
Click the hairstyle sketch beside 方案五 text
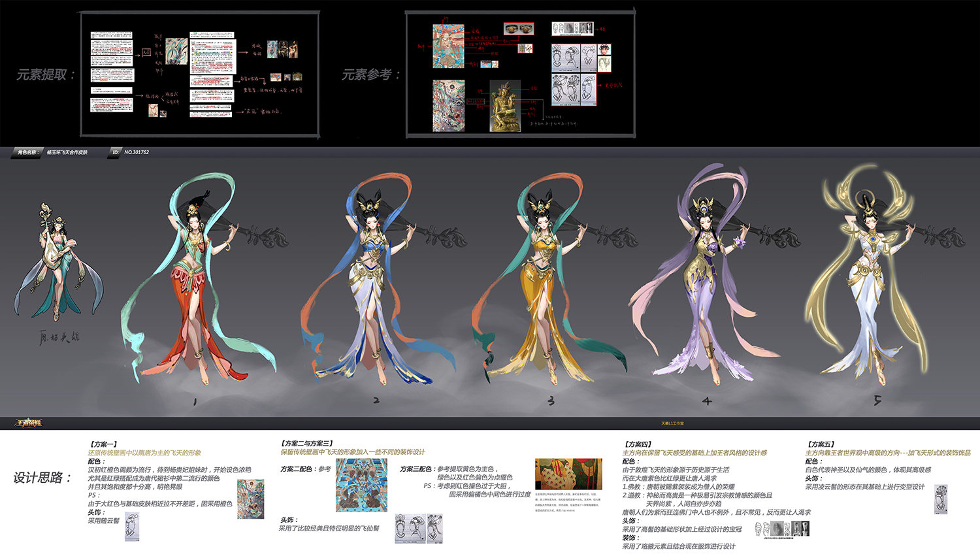941,499
